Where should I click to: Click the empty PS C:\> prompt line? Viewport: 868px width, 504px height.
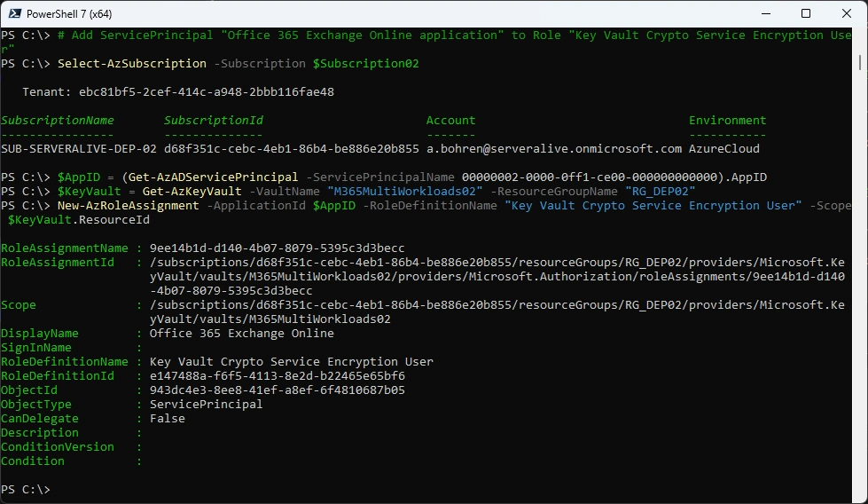click(x=26, y=490)
